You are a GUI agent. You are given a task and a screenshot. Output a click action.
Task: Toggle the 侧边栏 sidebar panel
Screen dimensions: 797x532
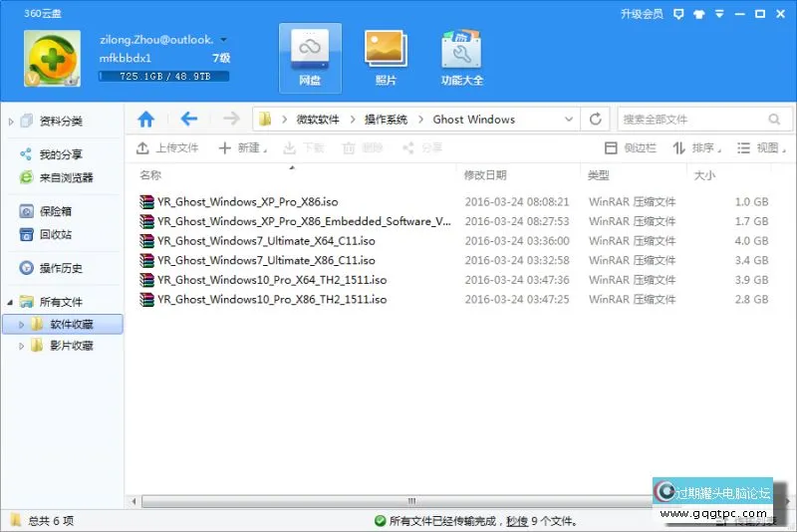point(631,147)
